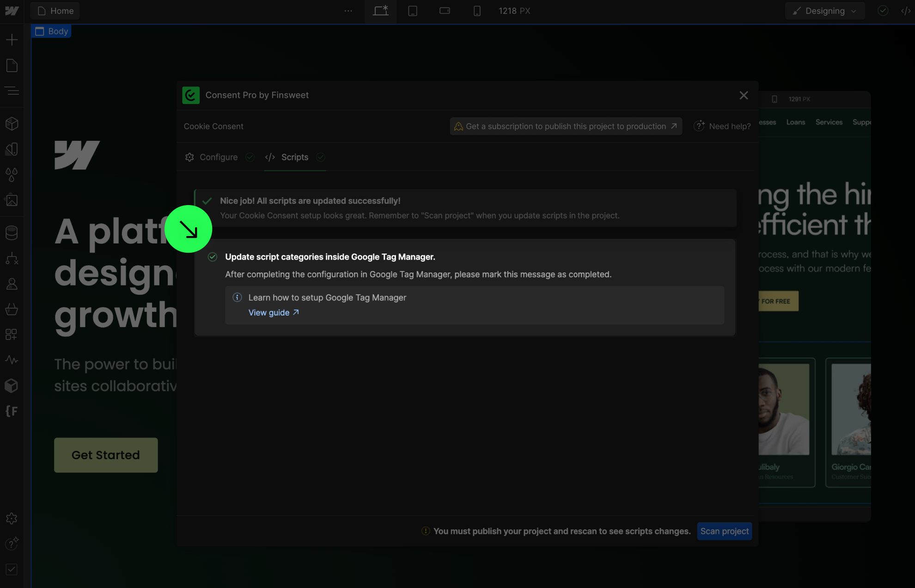
Task: Open the Logic flows panel
Action: (x=12, y=259)
